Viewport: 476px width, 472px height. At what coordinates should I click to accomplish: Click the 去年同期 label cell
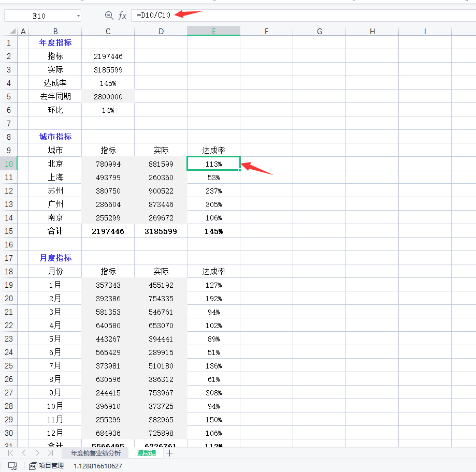coord(55,96)
